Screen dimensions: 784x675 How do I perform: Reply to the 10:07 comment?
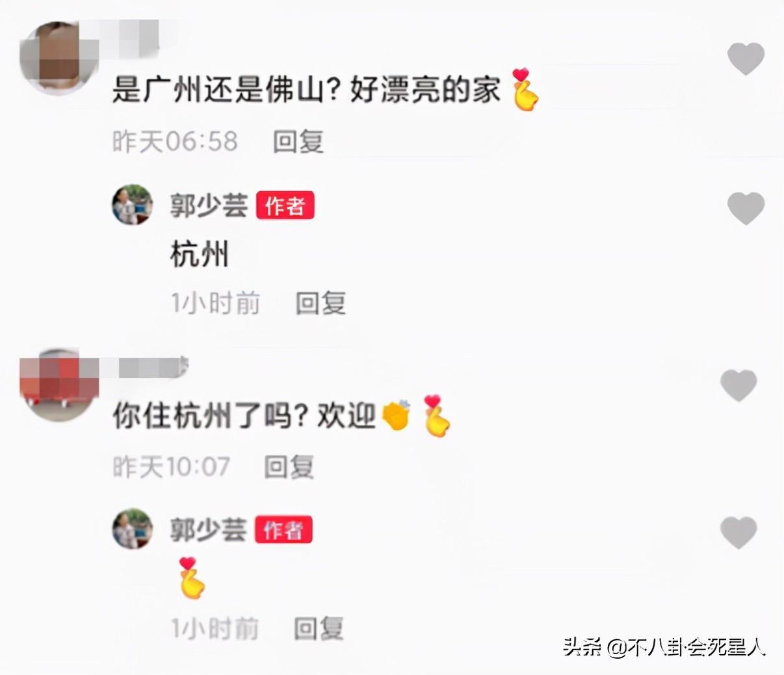pyautogui.click(x=290, y=467)
